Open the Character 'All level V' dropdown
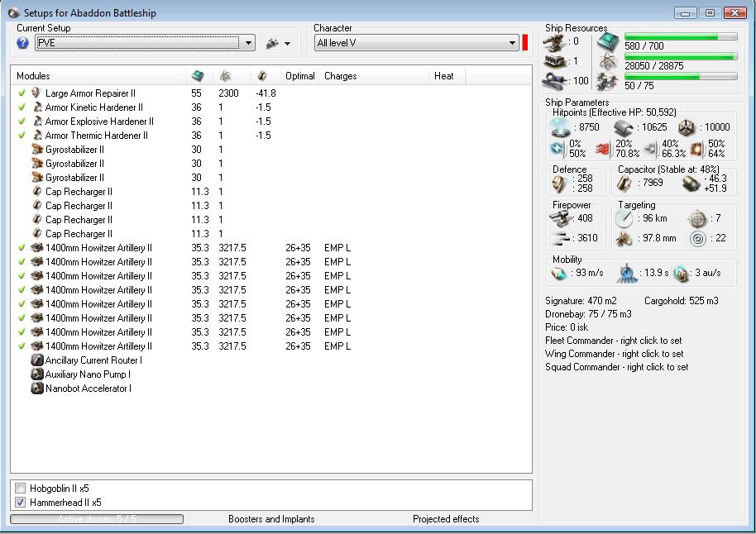Screen dimensions: 756x534 pyautogui.click(x=416, y=43)
